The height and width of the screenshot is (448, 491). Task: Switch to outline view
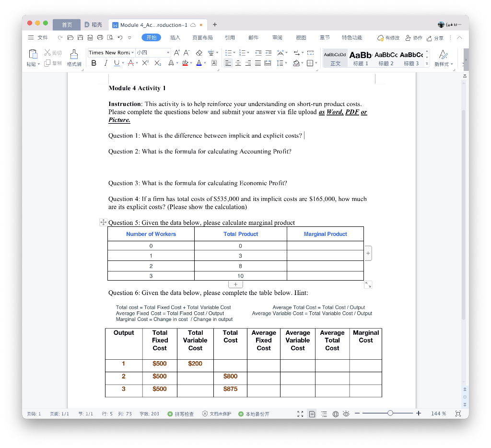pos(324,414)
